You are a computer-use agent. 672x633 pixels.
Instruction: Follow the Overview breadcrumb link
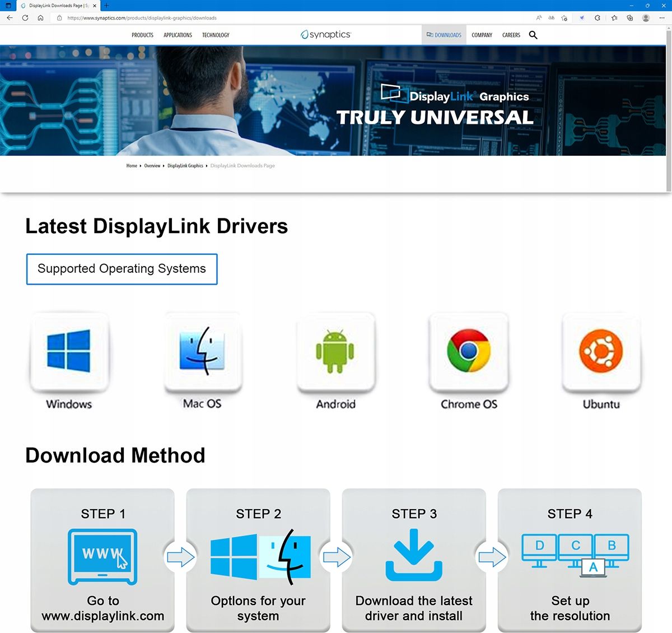point(152,166)
